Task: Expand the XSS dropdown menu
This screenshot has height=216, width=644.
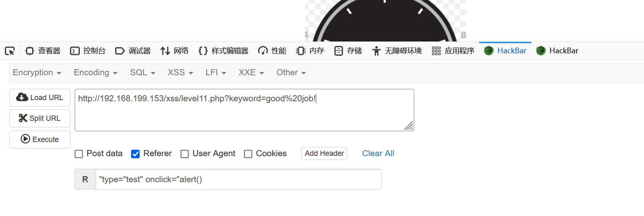Action: coord(180,72)
